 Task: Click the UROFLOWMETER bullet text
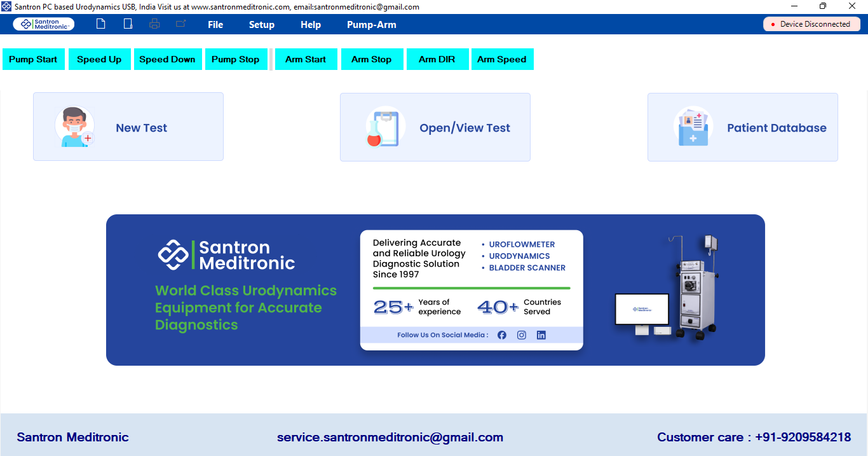[x=522, y=244]
